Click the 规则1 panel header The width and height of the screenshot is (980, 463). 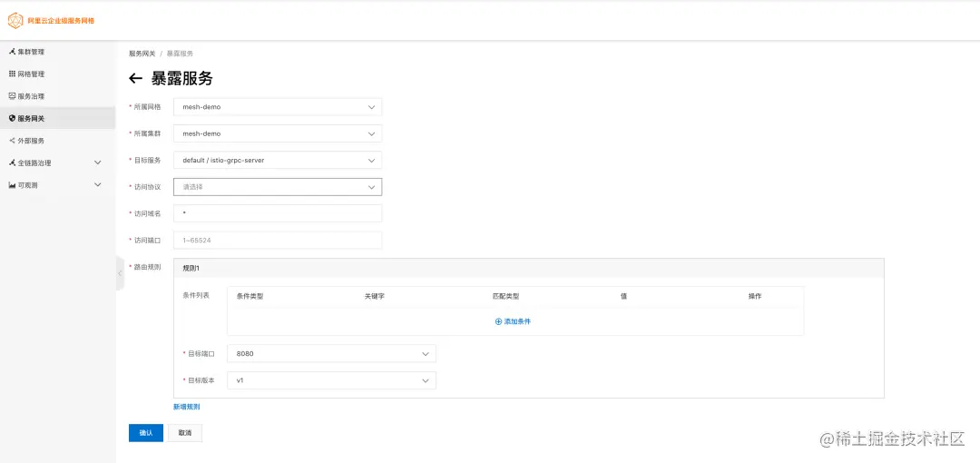(x=529, y=268)
